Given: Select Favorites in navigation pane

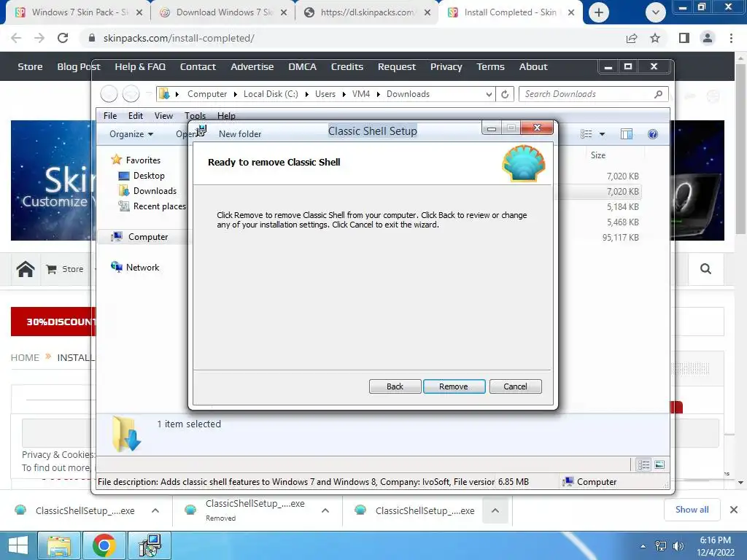Looking at the screenshot, I should (143, 160).
